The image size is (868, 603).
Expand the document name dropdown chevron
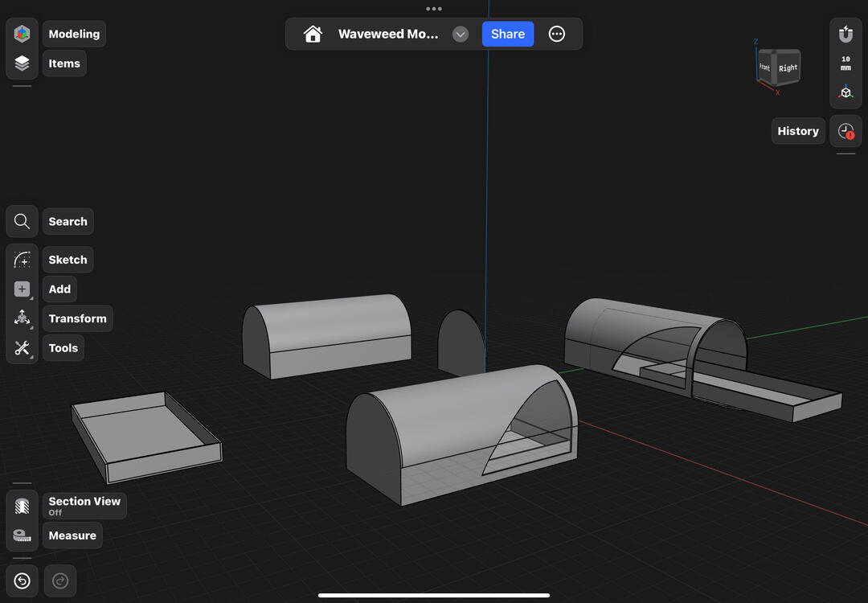click(x=461, y=34)
